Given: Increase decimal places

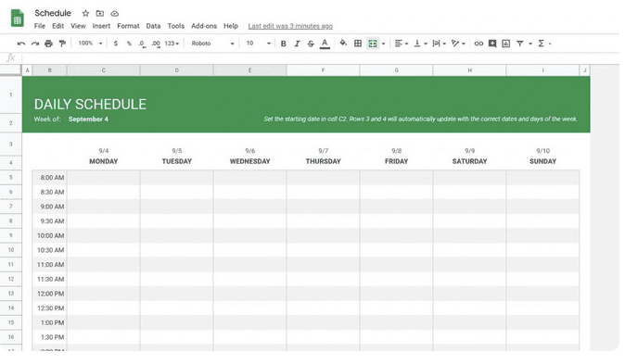Looking at the screenshot, I should pos(156,44).
